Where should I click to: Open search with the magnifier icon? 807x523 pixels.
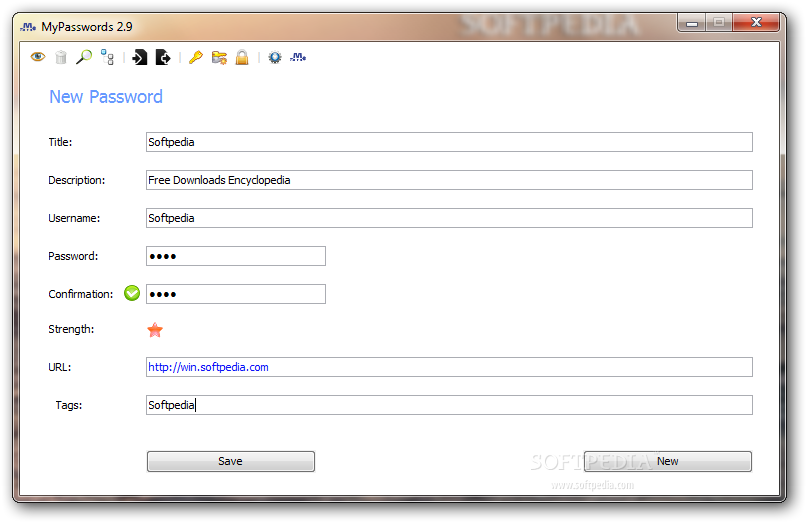click(x=84, y=57)
